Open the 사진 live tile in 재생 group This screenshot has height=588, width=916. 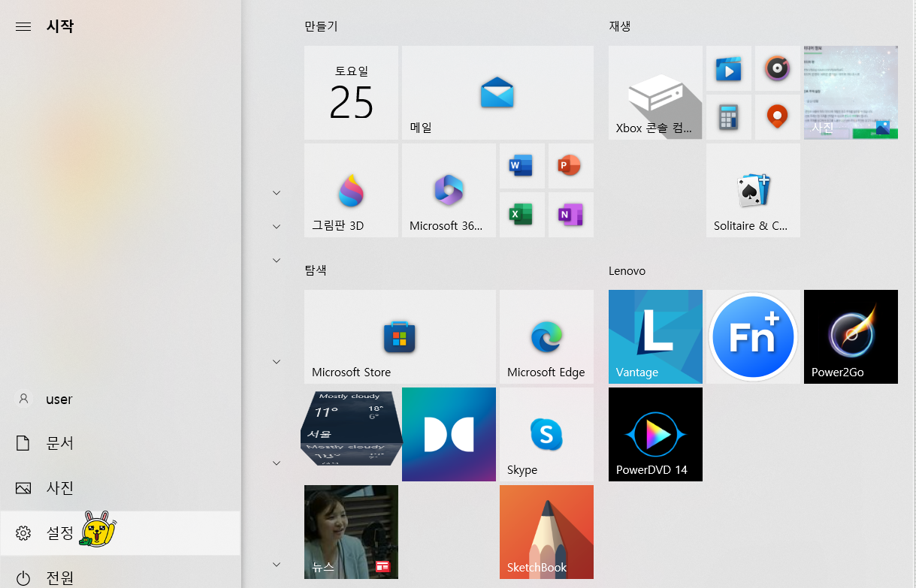coord(851,92)
